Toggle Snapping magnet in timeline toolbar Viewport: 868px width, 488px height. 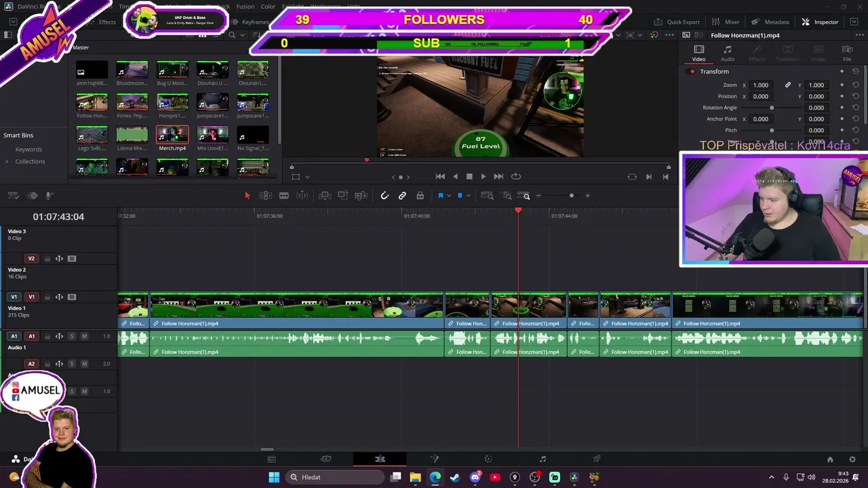pyautogui.click(x=384, y=196)
